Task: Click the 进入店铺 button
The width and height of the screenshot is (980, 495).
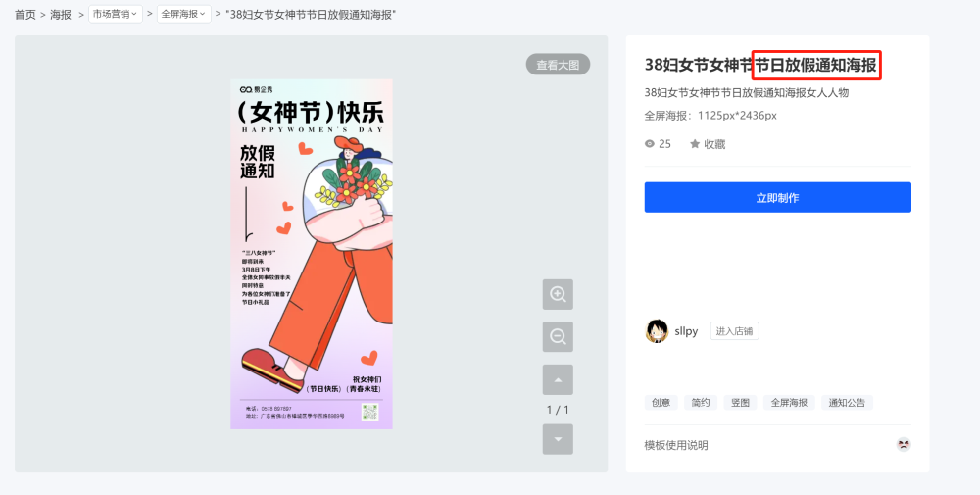Action: pos(734,331)
